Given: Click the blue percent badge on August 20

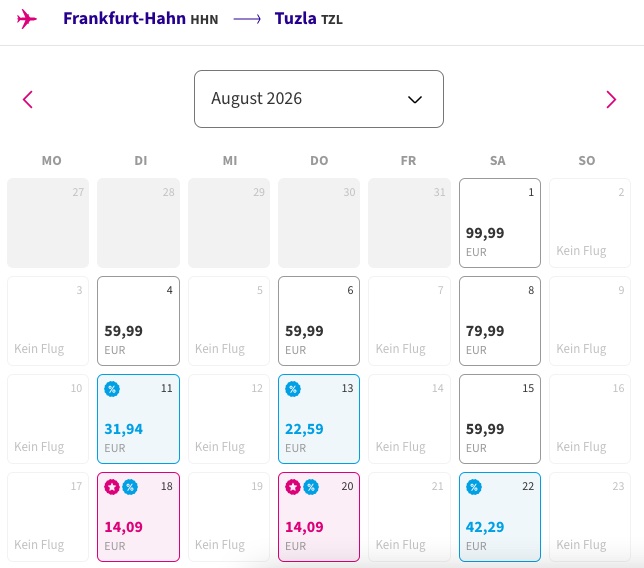Looking at the screenshot, I should click(x=311, y=487).
